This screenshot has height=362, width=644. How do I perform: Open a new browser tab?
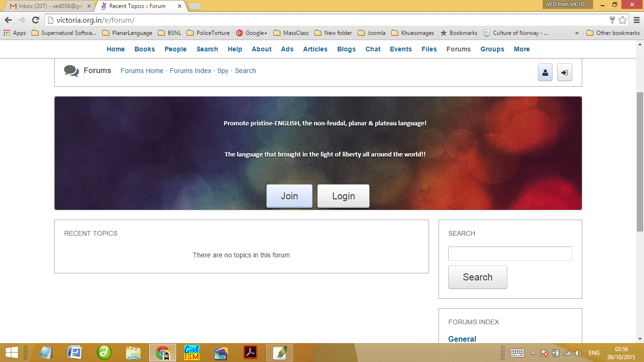point(195,6)
